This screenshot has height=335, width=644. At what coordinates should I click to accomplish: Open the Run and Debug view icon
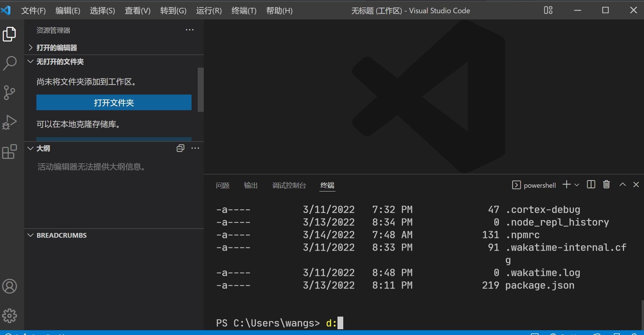coord(10,122)
